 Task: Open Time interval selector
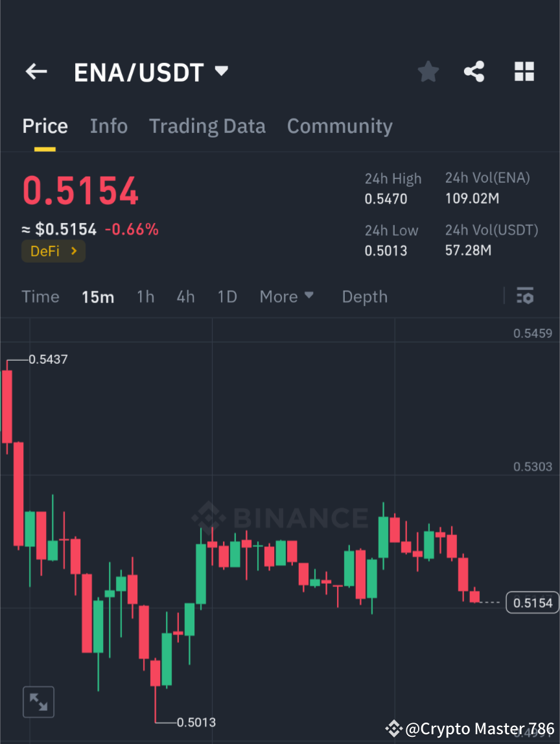pos(40,296)
